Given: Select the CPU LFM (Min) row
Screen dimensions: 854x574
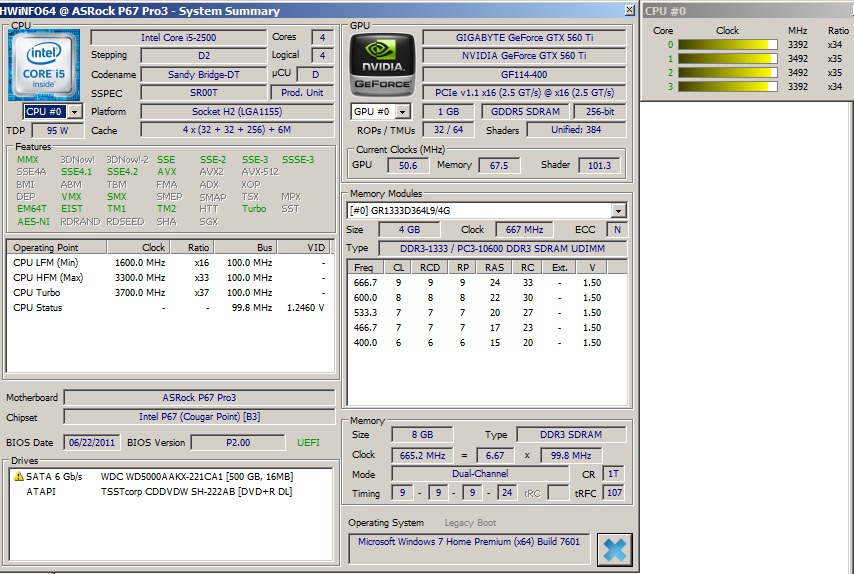Looking at the screenshot, I should point(169,263).
